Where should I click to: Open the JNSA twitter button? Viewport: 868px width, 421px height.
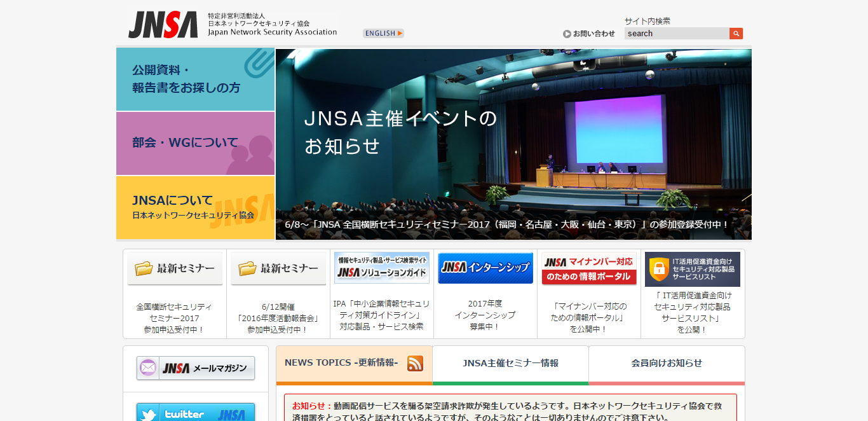[196, 413]
